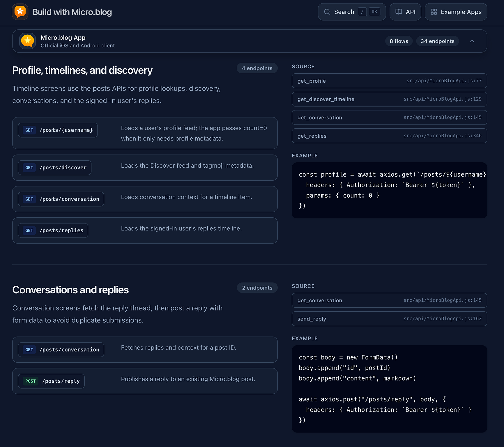This screenshot has width=504, height=447.
Task: Click the 34 endpoints badge
Action: [437, 41]
